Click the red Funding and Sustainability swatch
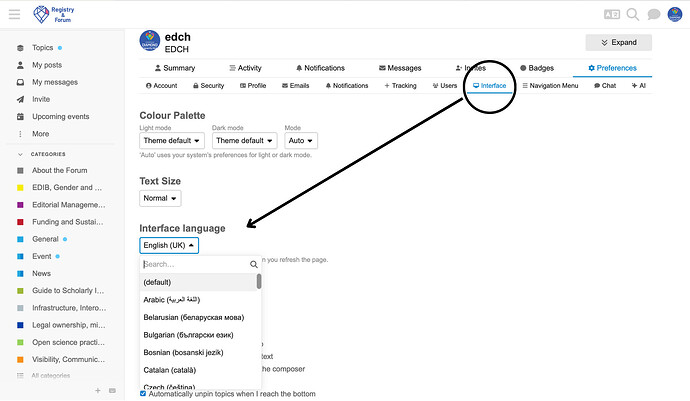Viewport: 690px width, 401px height. 20,222
